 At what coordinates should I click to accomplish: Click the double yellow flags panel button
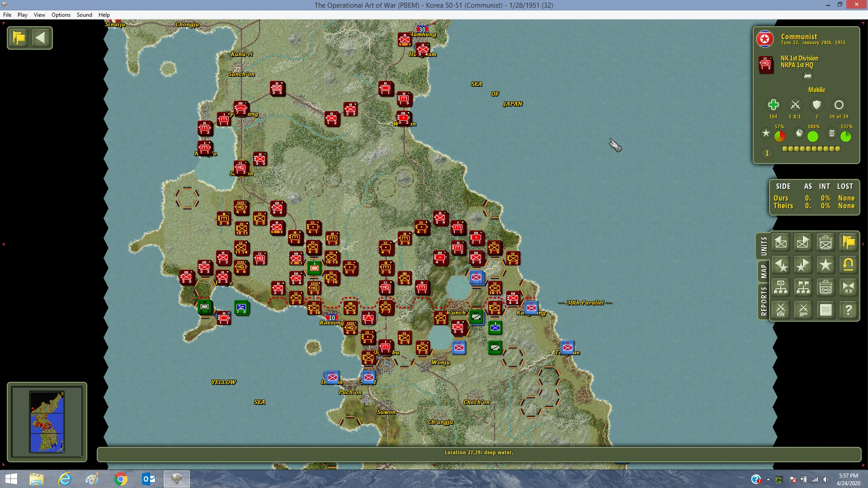[848, 243]
